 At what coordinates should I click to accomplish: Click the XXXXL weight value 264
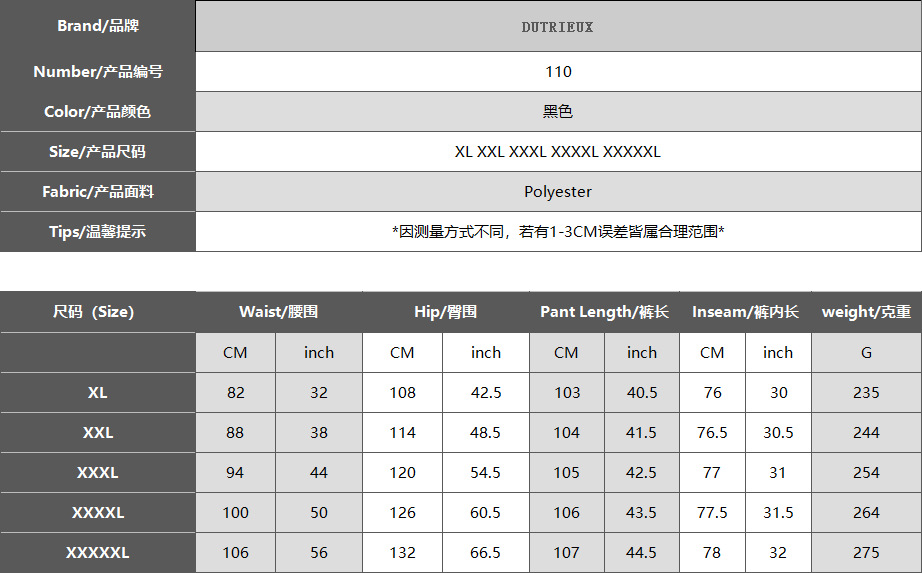click(x=866, y=513)
